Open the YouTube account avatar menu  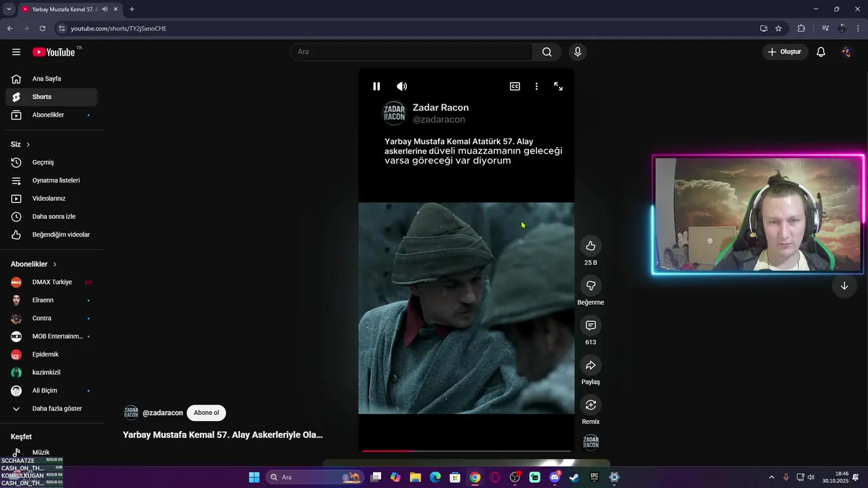pyautogui.click(x=846, y=52)
